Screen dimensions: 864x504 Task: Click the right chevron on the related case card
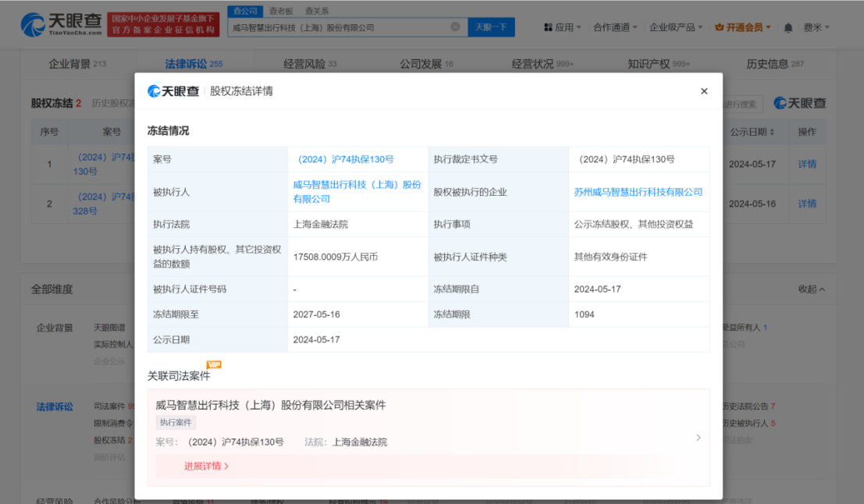tap(699, 438)
